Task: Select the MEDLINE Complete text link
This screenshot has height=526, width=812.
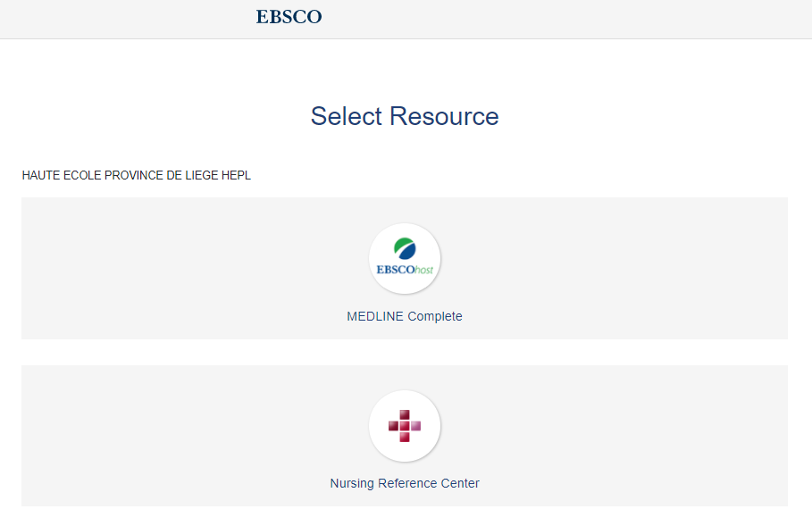Action: click(405, 316)
